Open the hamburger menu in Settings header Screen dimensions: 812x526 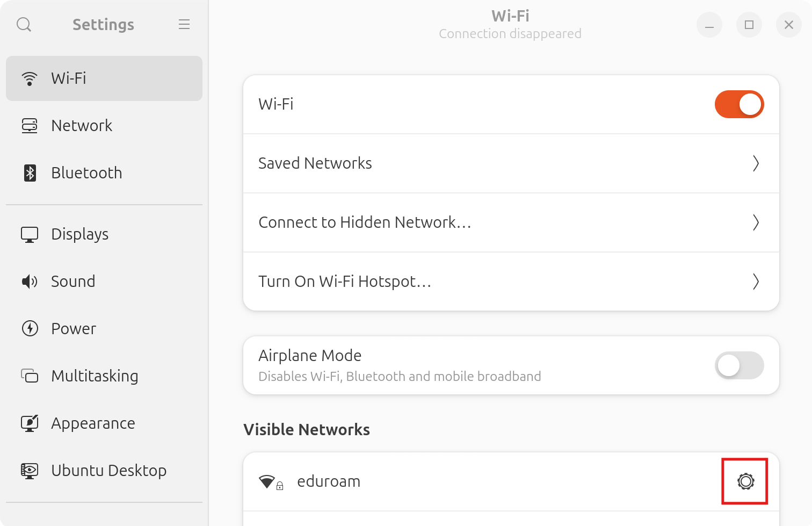click(x=184, y=24)
